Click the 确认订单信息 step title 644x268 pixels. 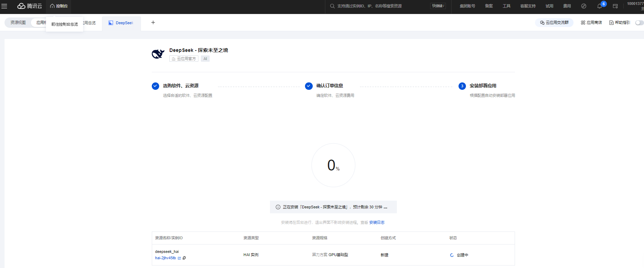tap(330, 86)
